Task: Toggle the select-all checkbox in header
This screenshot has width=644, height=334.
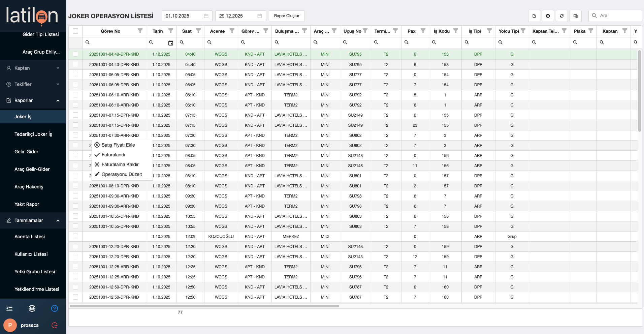Action: click(75, 31)
